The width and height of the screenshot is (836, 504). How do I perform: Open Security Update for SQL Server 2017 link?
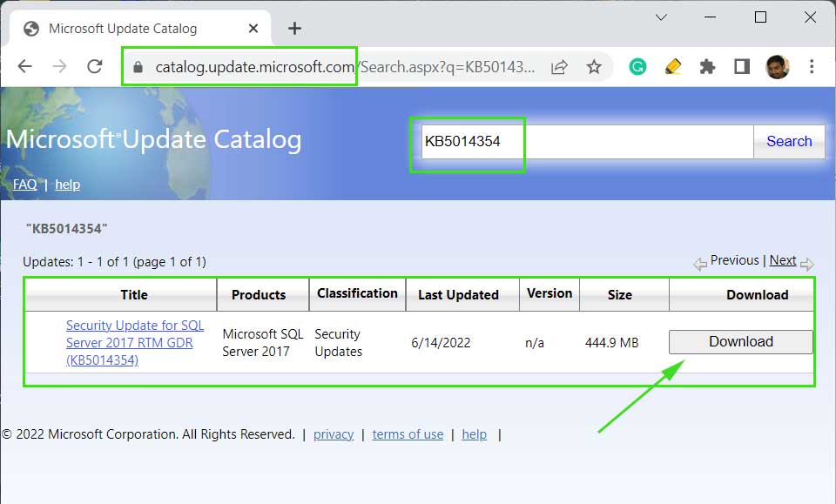135,343
